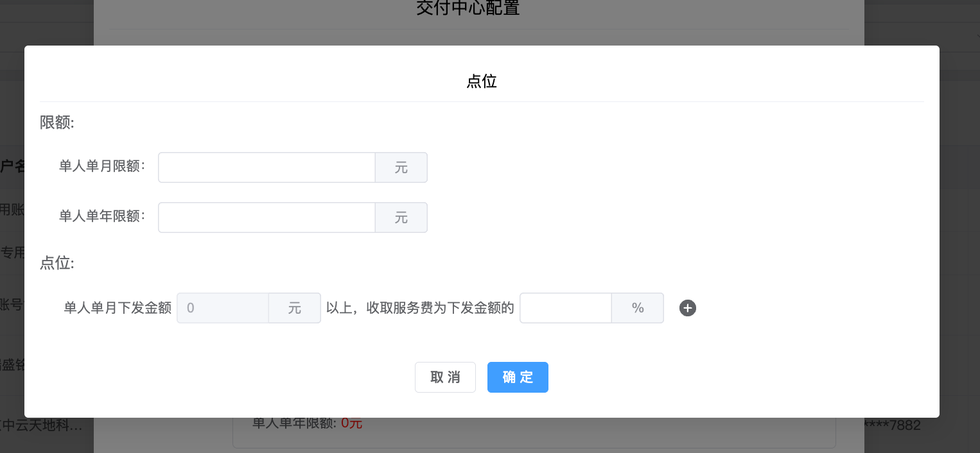The image size is (980, 453).
Task: Click the 元 suffix after 下发金额 field
Action: (295, 308)
